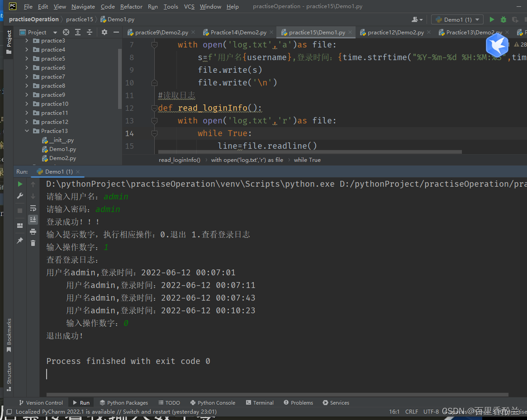Open Project panel settings gear
Image resolution: width=527 pixels, height=420 pixels.
(104, 32)
